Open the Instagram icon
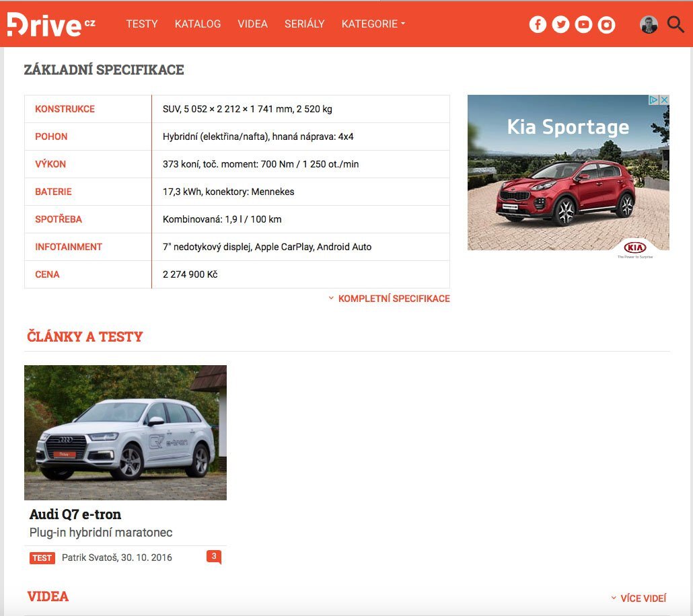This screenshot has width=693, height=616. [x=606, y=24]
